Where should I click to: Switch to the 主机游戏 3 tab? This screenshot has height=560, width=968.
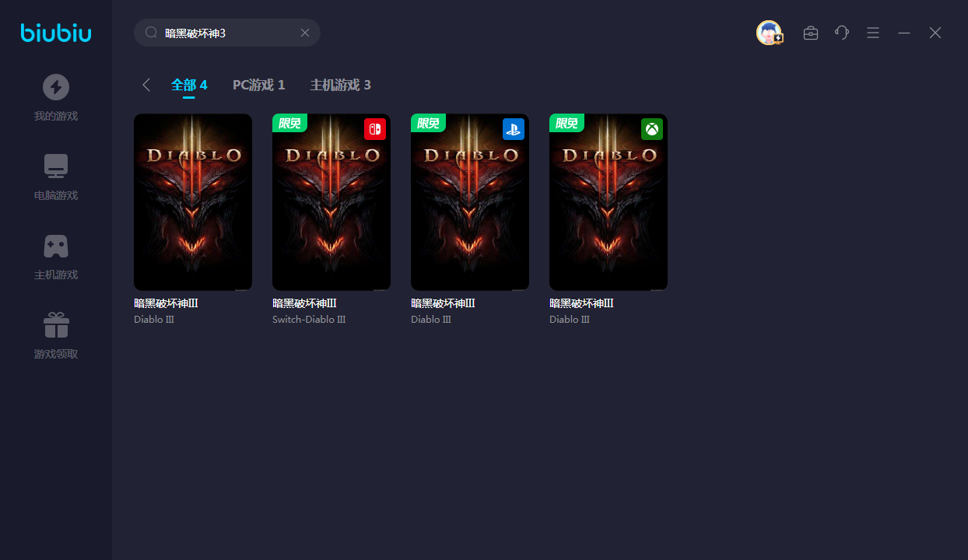click(341, 85)
